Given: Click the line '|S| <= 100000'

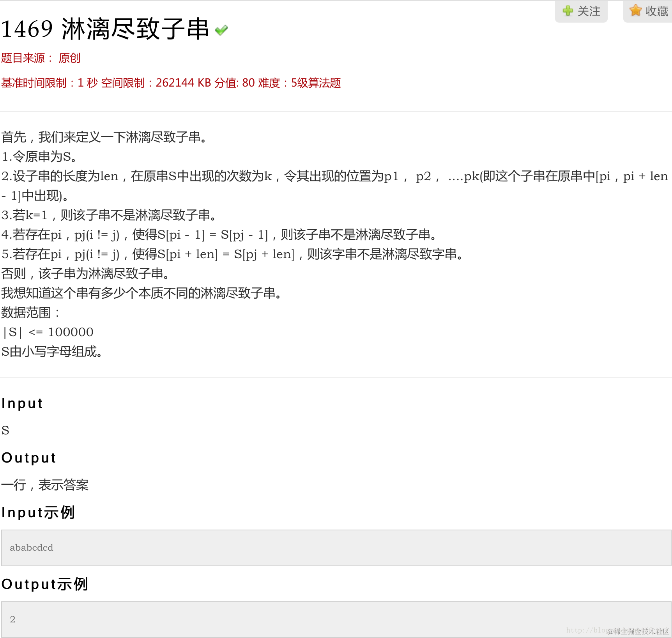Looking at the screenshot, I should point(48,332).
